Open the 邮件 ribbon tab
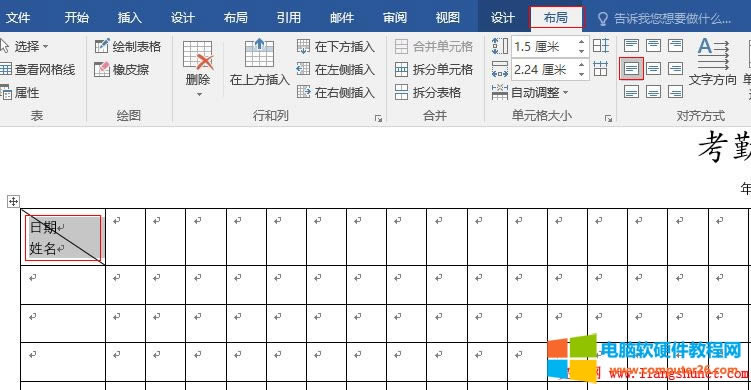The height and width of the screenshot is (390, 751). click(342, 18)
